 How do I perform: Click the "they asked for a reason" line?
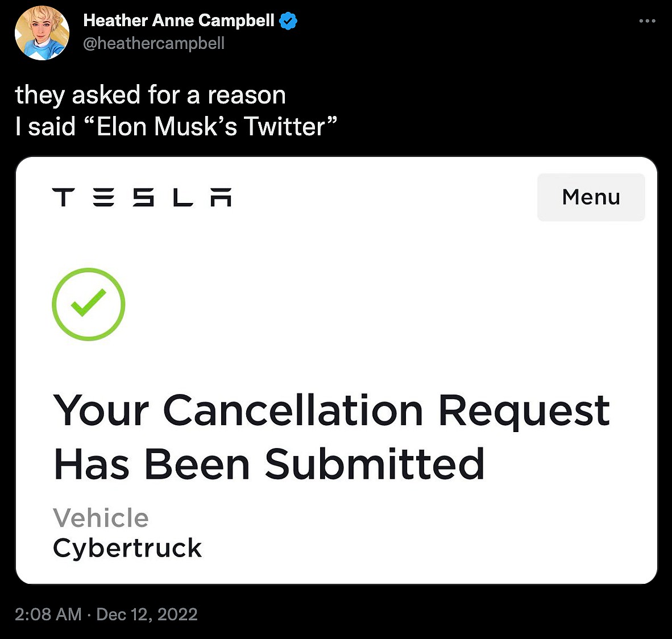(x=150, y=95)
